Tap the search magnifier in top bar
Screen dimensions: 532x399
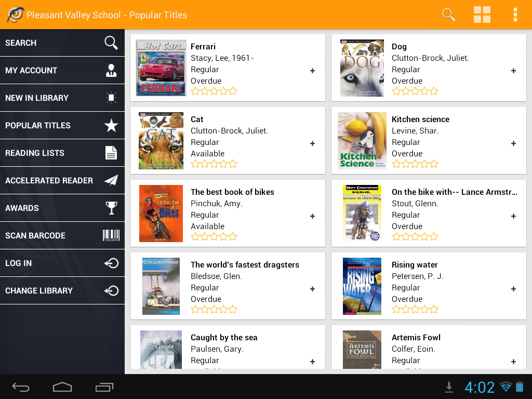pyautogui.click(x=448, y=15)
